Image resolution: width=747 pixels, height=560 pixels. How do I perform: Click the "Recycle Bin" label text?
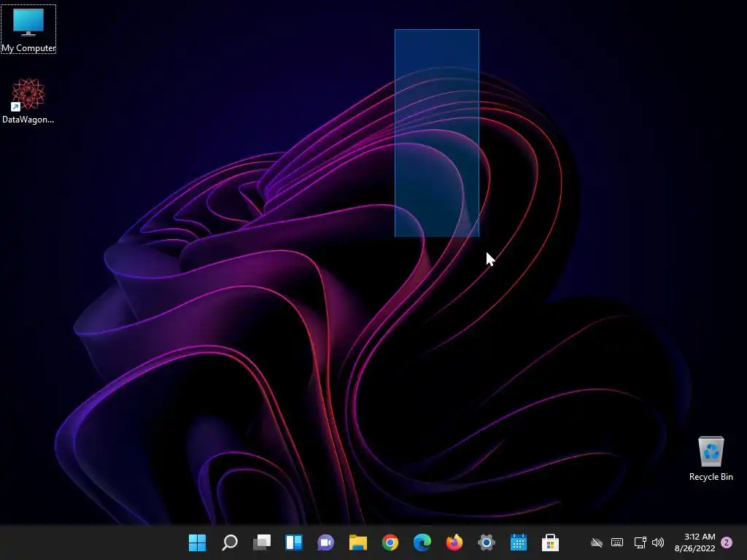[711, 477]
